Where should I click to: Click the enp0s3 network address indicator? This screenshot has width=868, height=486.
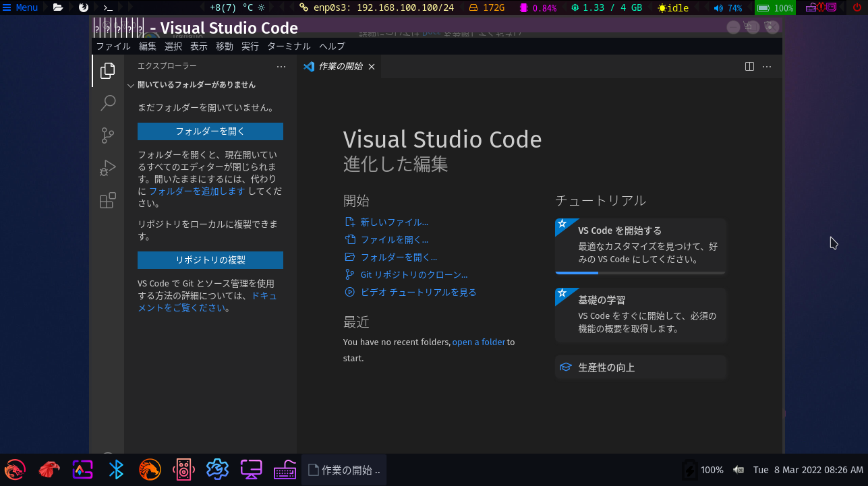tap(376, 7)
